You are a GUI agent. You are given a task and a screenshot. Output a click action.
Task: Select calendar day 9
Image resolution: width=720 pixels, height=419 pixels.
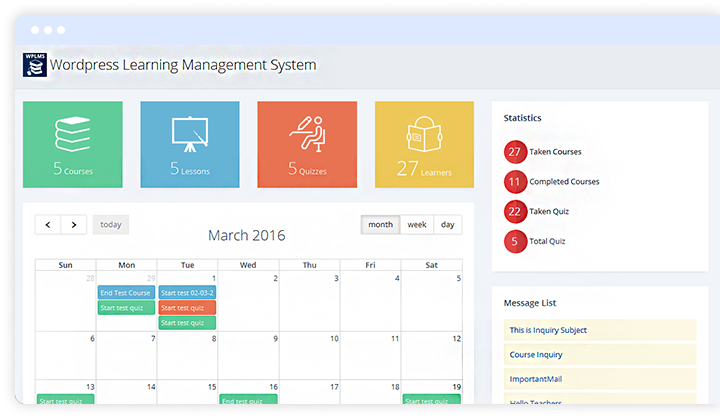click(x=276, y=339)
